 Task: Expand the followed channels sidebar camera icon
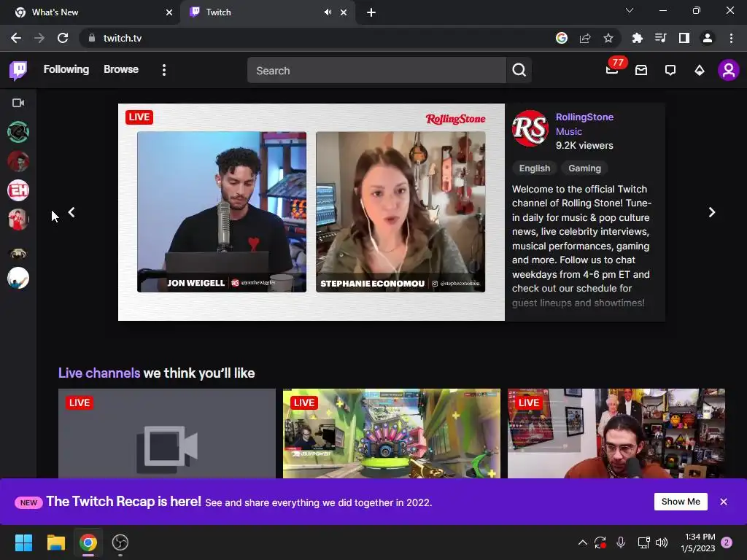pyautogui.click(x=18, y=103)
